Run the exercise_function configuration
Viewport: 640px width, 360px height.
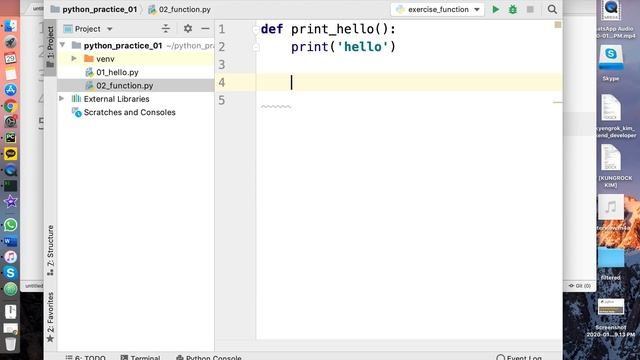coord(495,9)
